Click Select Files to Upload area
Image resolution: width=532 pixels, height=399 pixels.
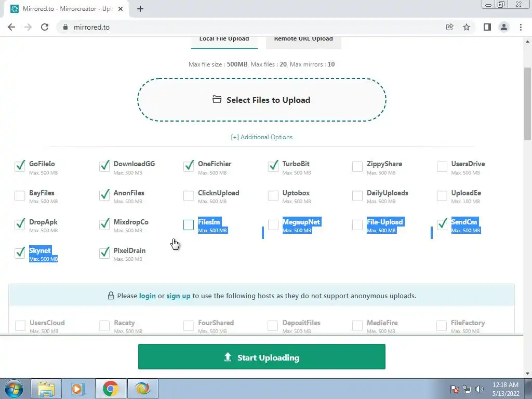pyautogui.click(x=262, y=100)
